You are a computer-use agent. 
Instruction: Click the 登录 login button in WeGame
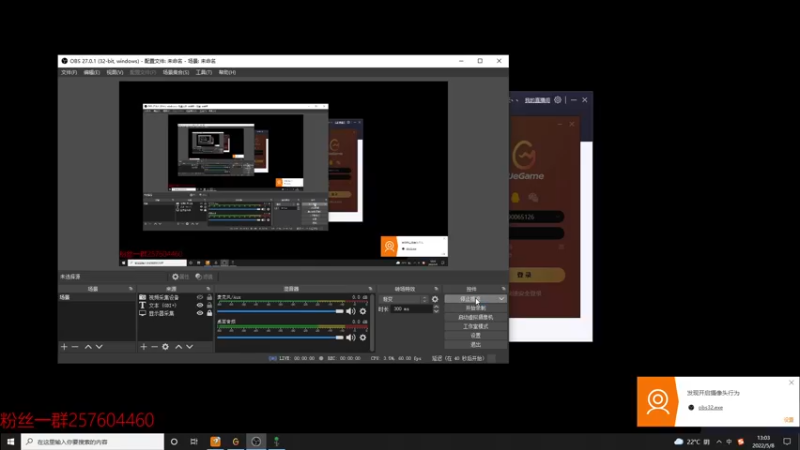coord(537,275)
